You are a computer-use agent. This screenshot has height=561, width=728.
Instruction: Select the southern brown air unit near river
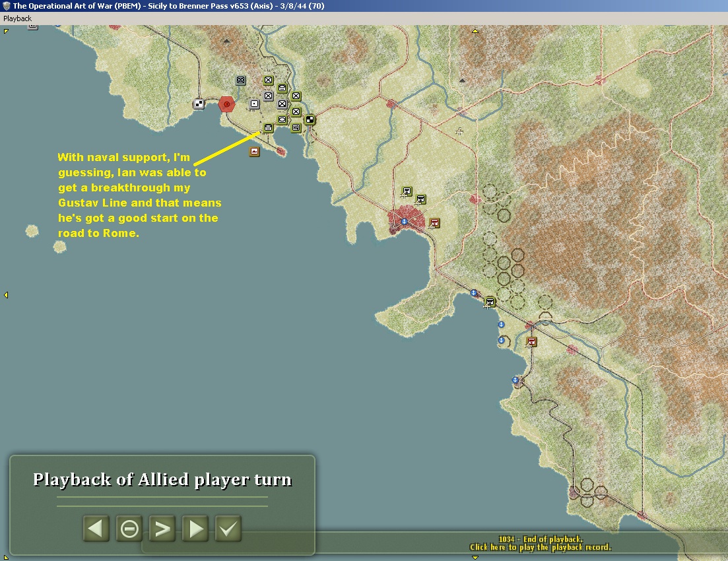pos(531,343)
